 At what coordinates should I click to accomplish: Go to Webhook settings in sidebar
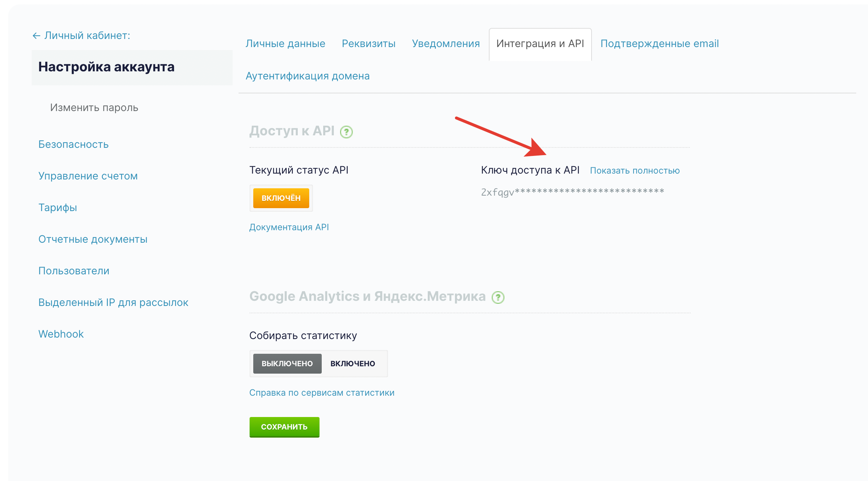[x=61, y=334]
